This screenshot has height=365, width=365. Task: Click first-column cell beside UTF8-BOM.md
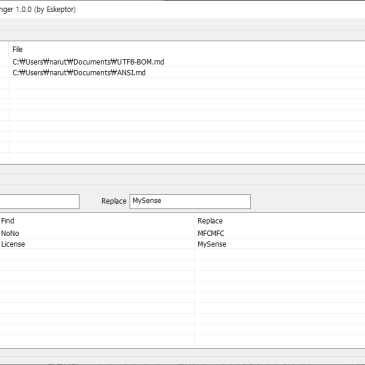click(x=4, y=62)
